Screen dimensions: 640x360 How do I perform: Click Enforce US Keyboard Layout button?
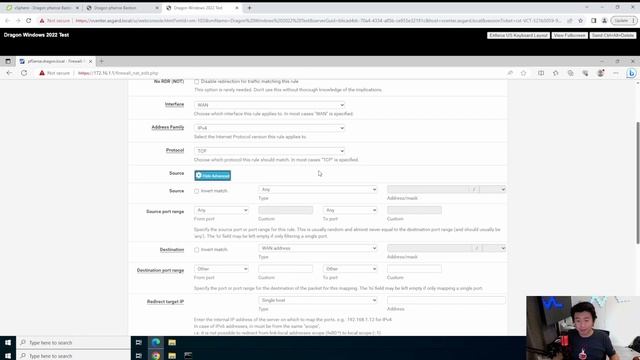(518, 36)
